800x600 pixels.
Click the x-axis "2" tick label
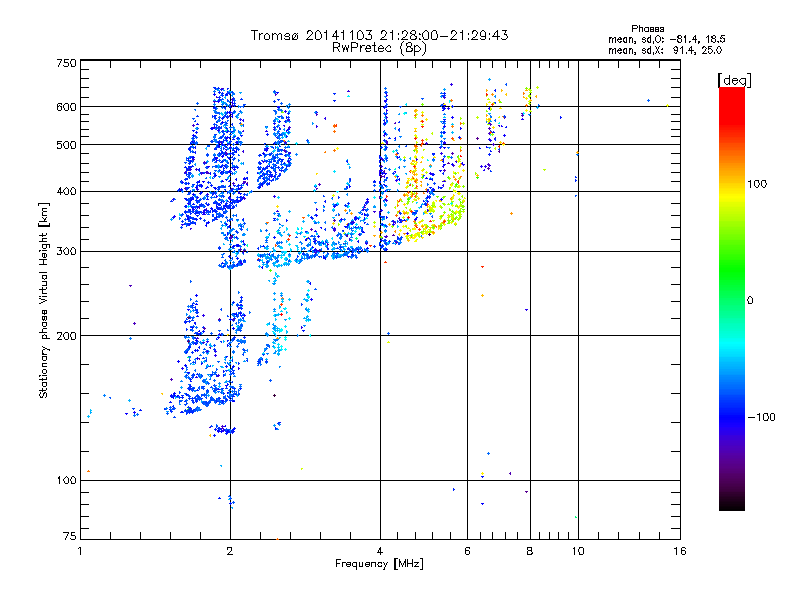[230, 551]
